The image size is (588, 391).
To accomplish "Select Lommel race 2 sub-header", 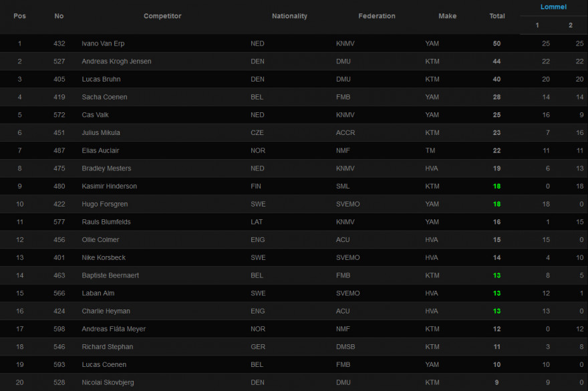I will pos(571,25).
